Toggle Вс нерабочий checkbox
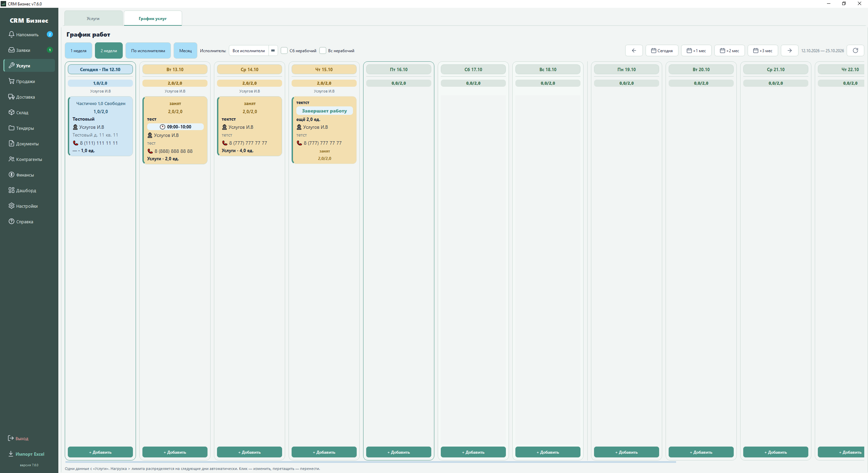The image size is (868, 473). 323,50
